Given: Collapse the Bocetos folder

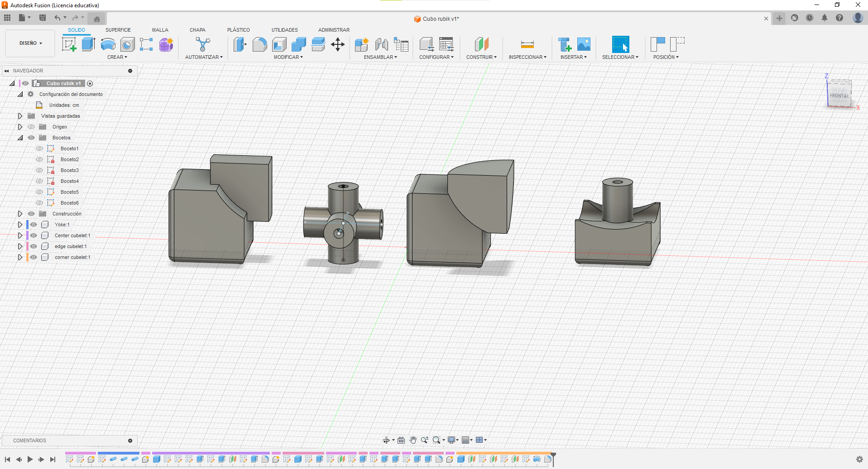Looking at the screenshot, I should coord(20,138).
